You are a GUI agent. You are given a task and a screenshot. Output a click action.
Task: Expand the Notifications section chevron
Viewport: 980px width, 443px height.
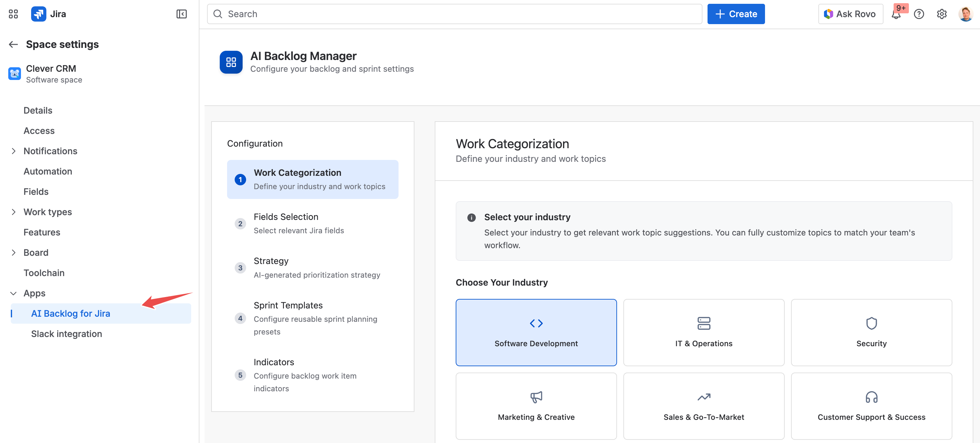click(x=13, y=151)
